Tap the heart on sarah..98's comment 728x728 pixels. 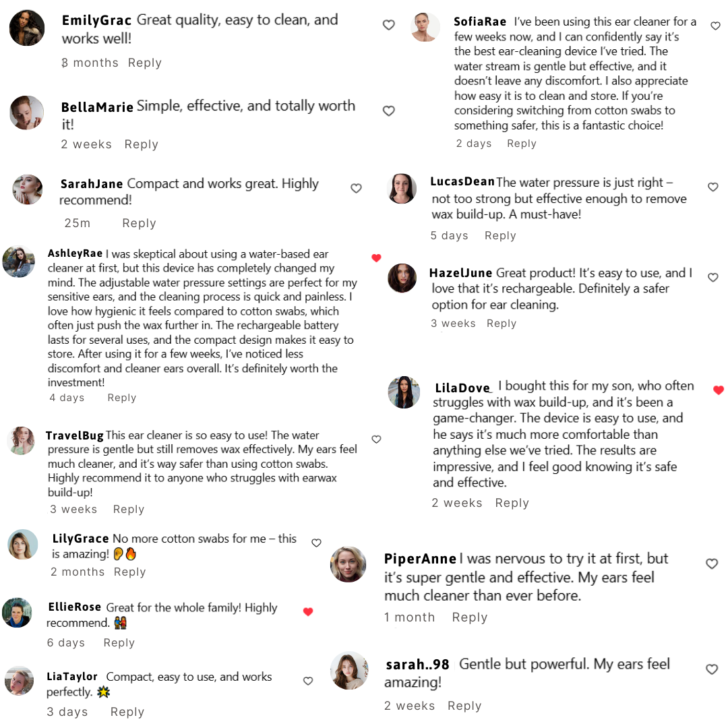pyautogui.click(x=712, y=669)
